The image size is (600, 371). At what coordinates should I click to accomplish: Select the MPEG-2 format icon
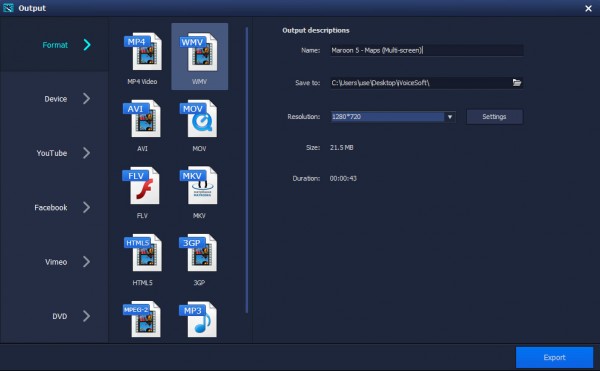point(142,319)
